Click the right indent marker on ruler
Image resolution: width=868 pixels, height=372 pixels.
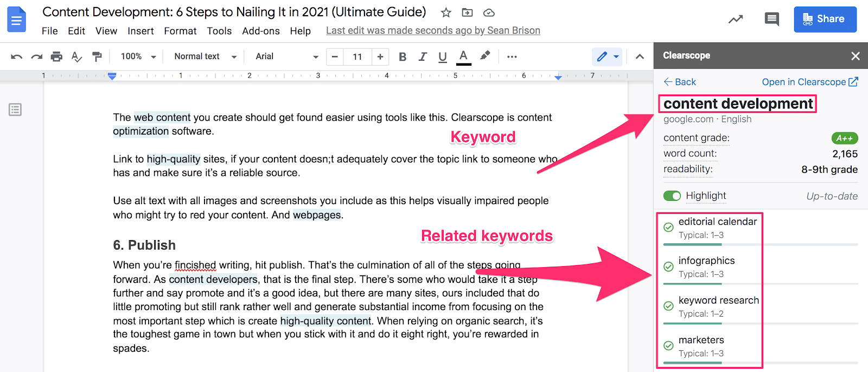[558, 77]
